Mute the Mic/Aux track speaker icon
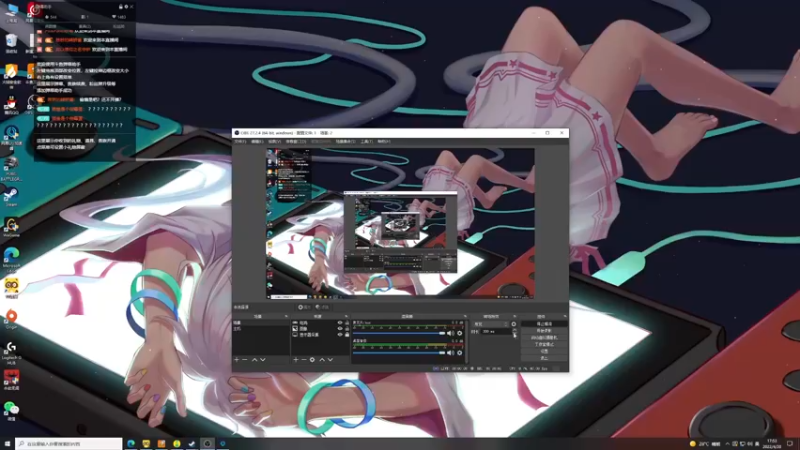The image size is (800, 450). (450, 333)
